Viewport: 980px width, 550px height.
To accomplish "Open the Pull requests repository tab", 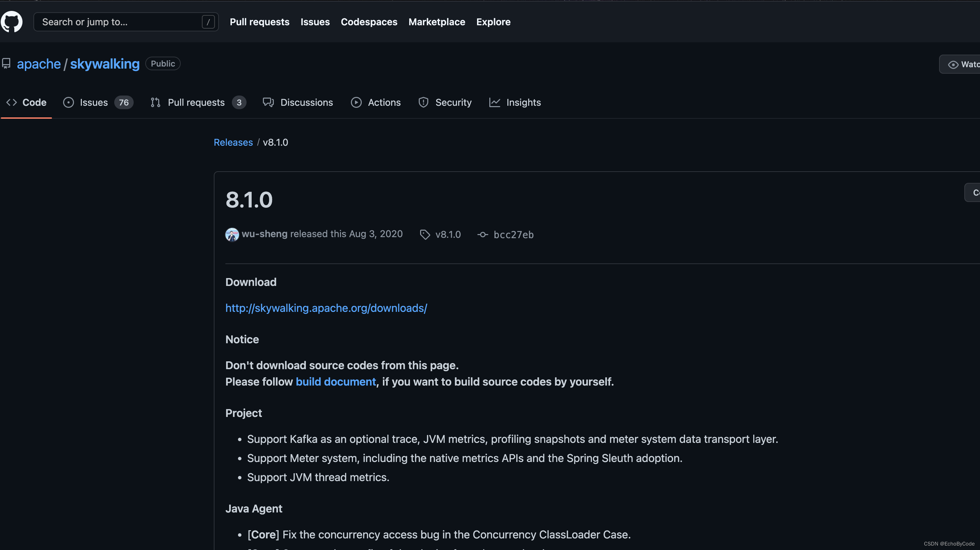I will click(x=196, y=102).
